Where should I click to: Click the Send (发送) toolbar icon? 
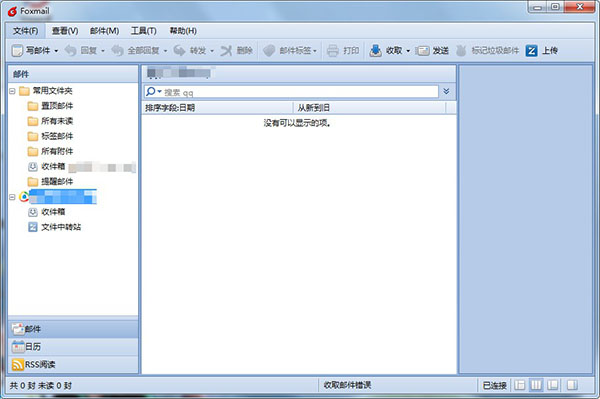coord(423,50)
